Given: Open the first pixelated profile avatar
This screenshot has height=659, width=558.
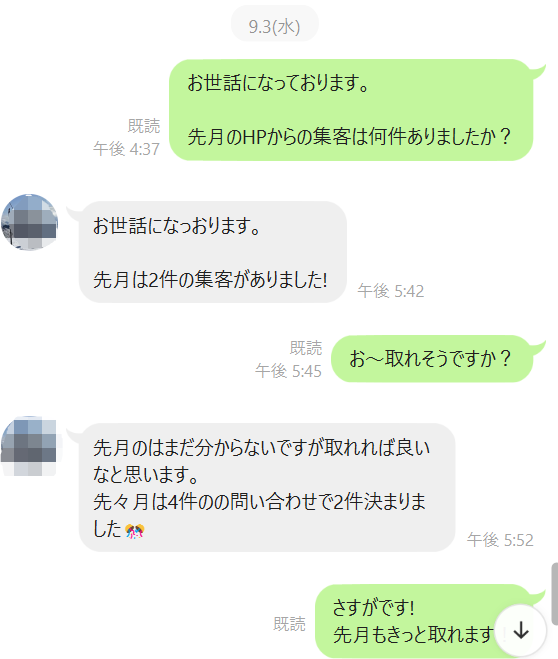Looking at the screenshot, I should (29, 222).
